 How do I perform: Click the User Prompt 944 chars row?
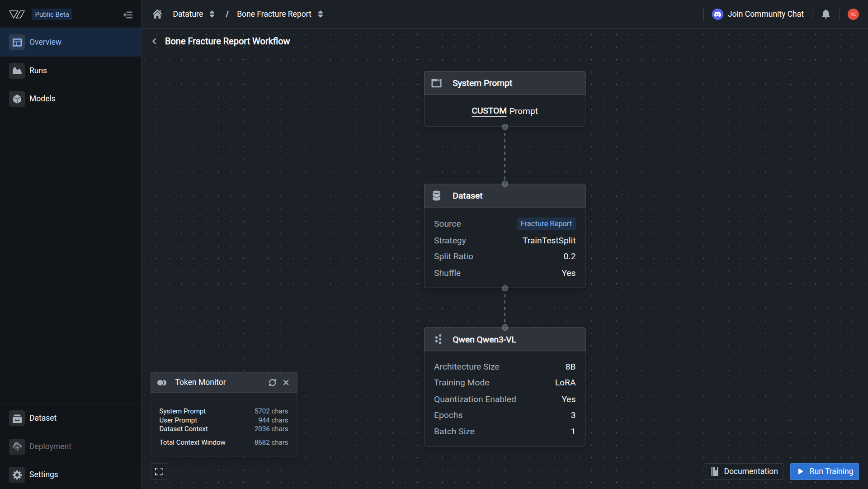pyautogui.click(x=223, y=420)
